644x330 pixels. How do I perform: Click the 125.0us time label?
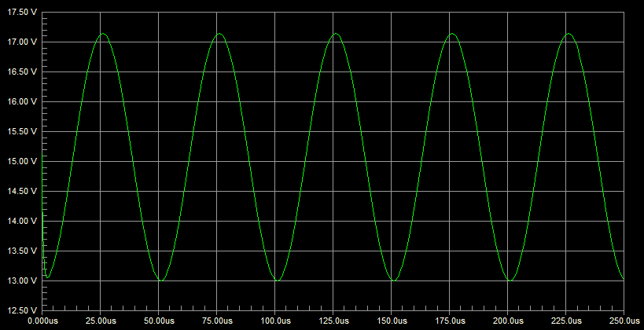(333, 321)
